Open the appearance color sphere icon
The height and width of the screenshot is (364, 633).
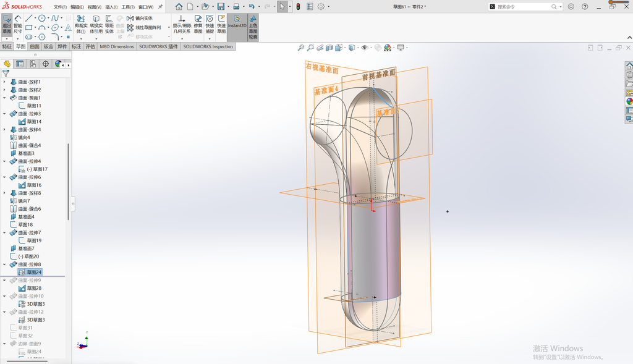click(387, 48)
